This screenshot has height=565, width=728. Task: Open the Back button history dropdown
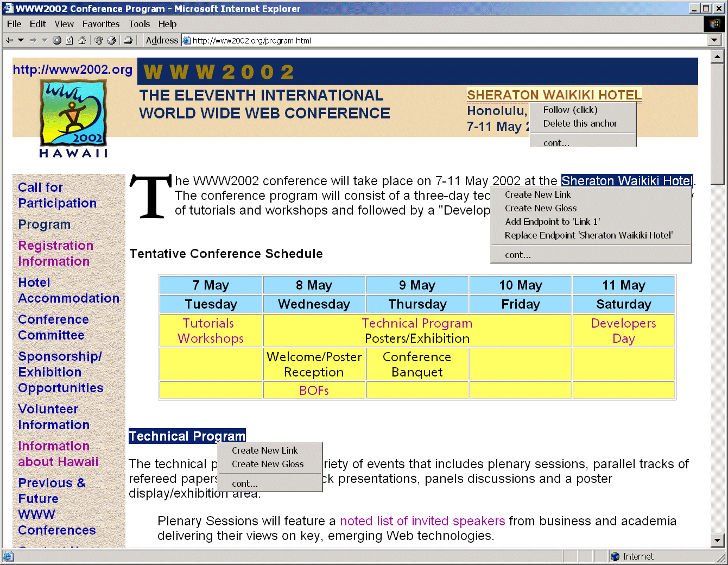21,40
